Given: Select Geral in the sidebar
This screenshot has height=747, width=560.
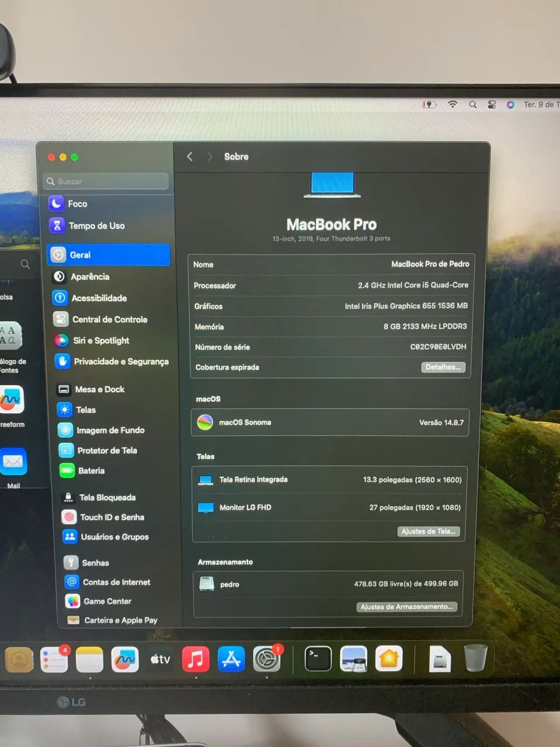Looking at the screenshot, I should pos(108,254).
